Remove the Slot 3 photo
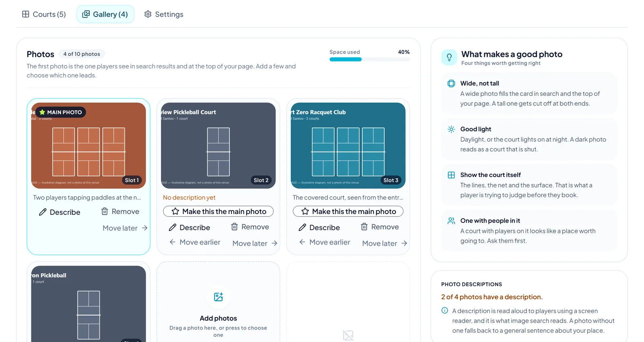The width and height of the screenshot is (644, 342). pyautogui.click(x=380, y=227)
